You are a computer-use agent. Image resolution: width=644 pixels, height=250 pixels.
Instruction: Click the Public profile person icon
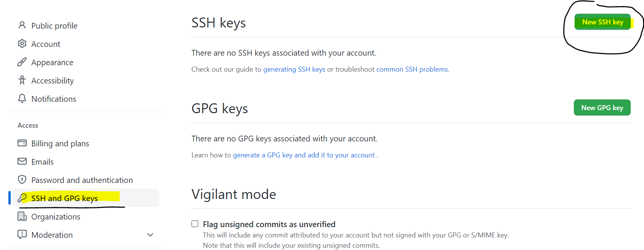pyautogui.click(x=22, y=26)
